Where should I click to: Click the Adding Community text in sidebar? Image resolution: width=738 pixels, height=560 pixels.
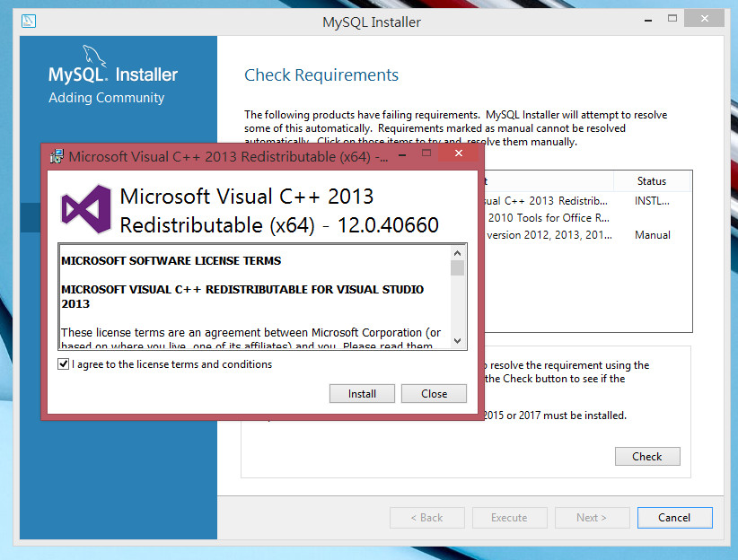pyautogui.click(x=106, y=98)
